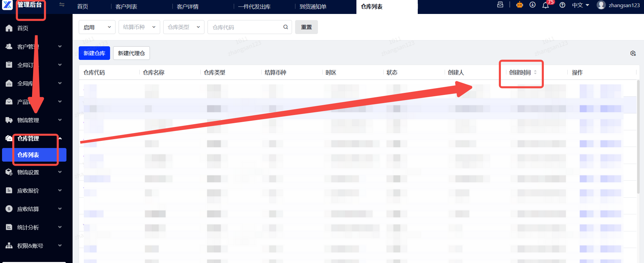This screenshot has width=644, height=263.
Task: Click the 物流管理 truck icon
Action: click(x=9, y=120)
